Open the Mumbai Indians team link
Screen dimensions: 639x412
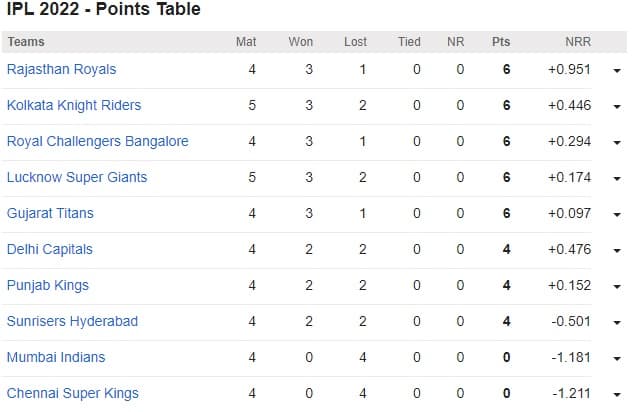tap(56, 357)
